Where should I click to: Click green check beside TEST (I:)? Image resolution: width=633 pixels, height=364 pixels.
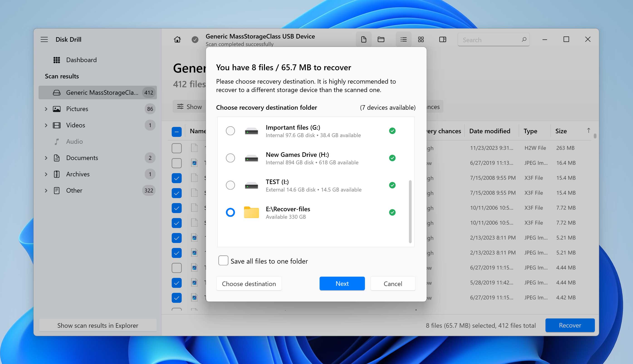tap(392, 185)
